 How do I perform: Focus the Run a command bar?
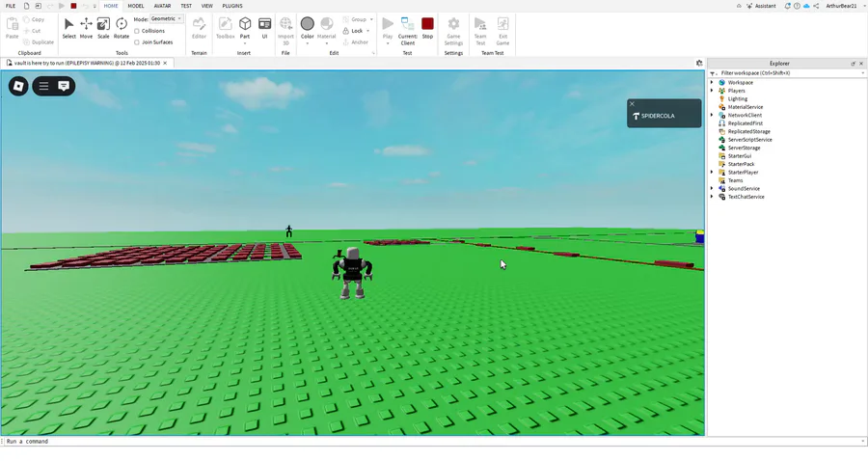[432, 441]
